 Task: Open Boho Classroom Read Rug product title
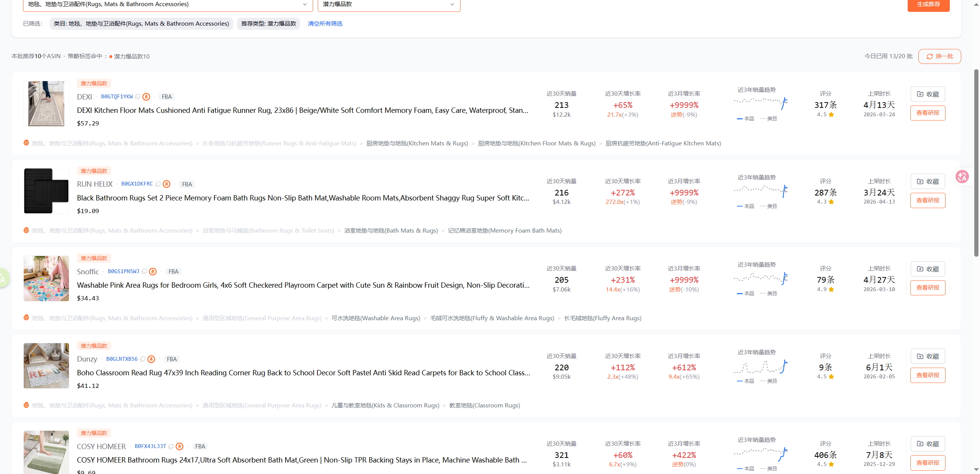click(304, 373)
